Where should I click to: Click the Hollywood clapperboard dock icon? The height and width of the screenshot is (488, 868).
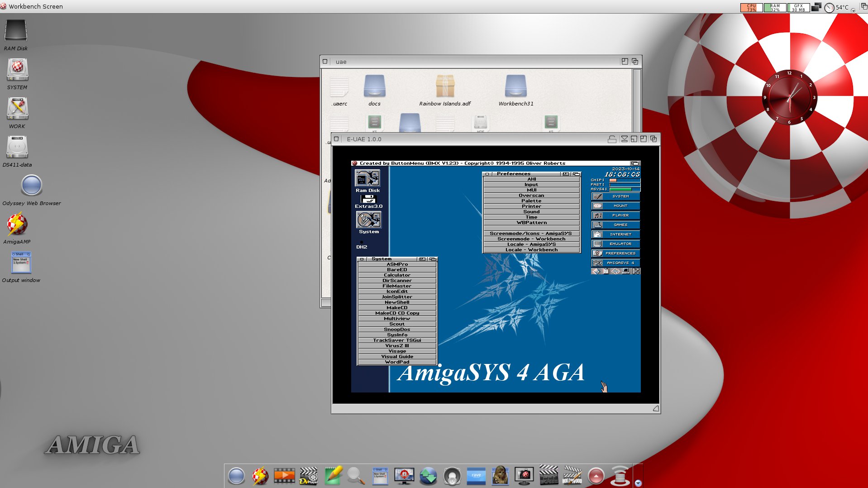coord(572,476)
